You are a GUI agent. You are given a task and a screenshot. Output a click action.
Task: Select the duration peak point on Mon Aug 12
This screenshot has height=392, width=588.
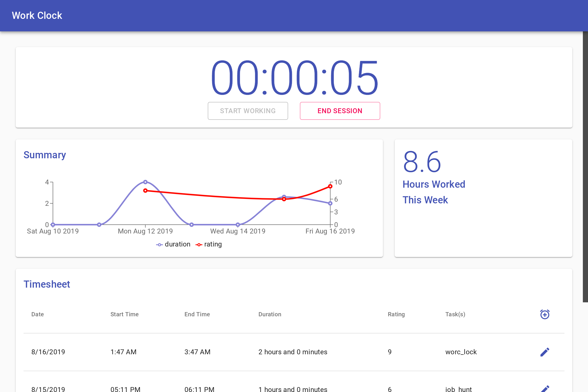tap(145, 182)
